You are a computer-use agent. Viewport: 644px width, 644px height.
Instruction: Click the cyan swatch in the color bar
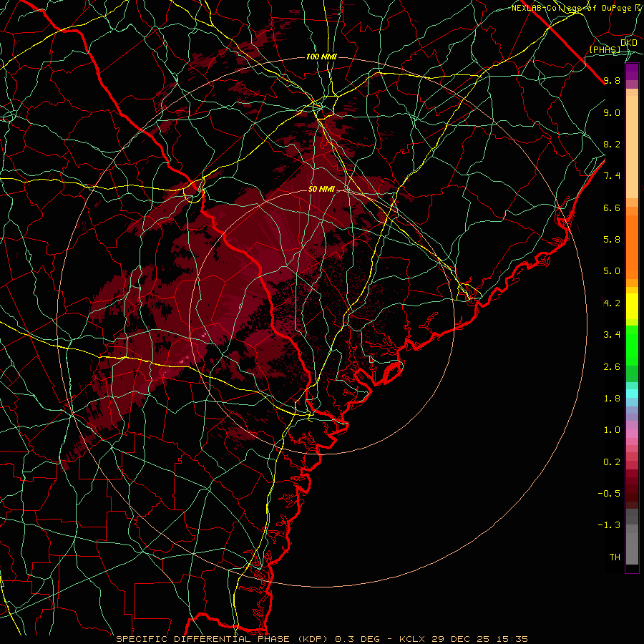tap(632, 394)
